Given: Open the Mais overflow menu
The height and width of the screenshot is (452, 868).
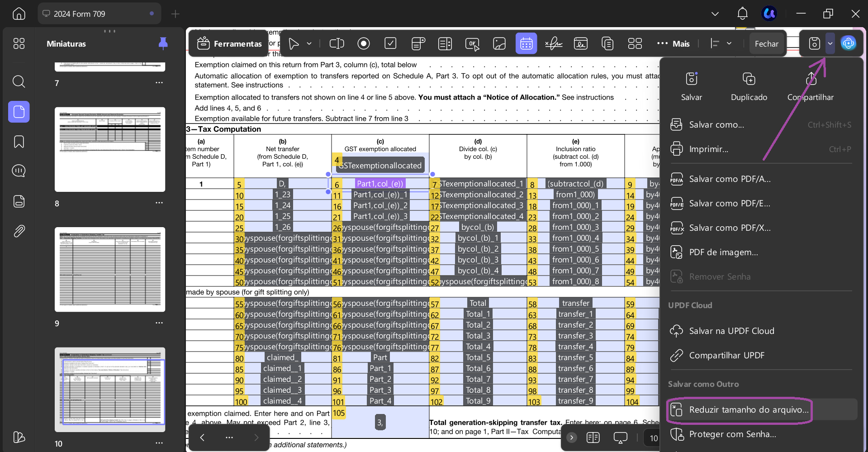Looking at the screenshot, I should coord(674,43).
